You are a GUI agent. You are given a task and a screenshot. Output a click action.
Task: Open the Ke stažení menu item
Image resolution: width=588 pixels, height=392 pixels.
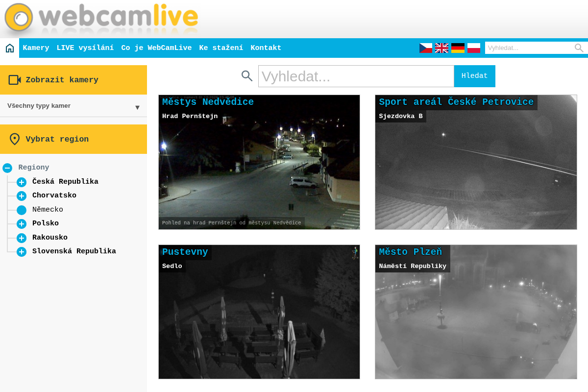[221, 48]
